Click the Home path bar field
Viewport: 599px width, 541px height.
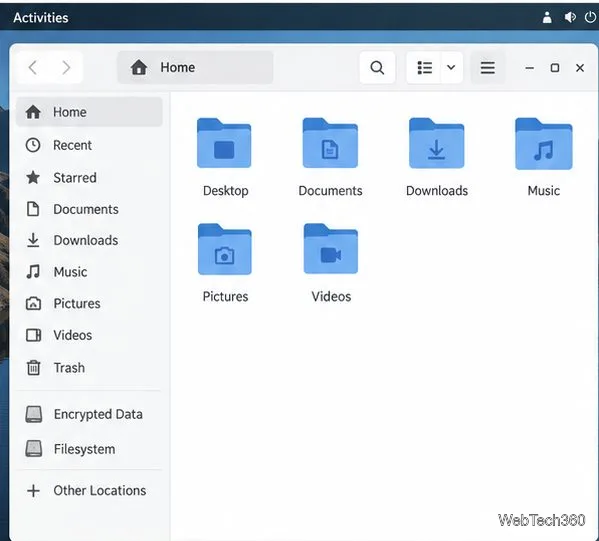(195, 68)
